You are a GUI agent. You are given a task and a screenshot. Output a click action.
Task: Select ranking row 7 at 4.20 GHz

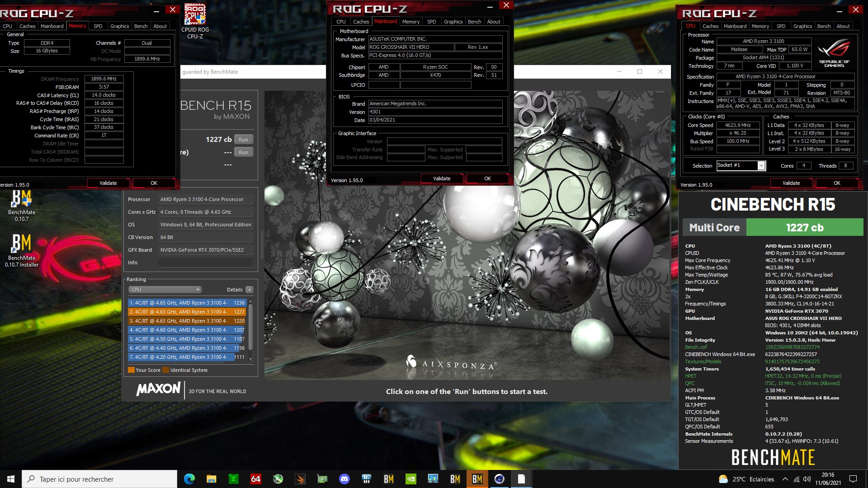click(187, 357)
